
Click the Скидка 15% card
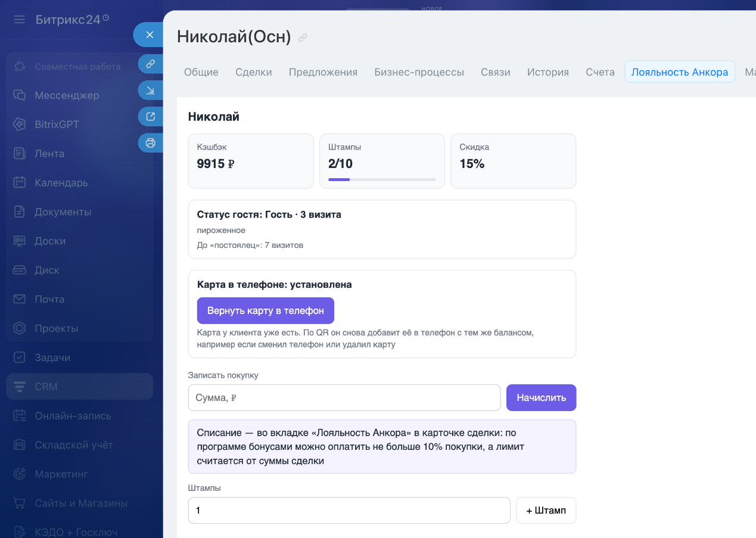514,161
